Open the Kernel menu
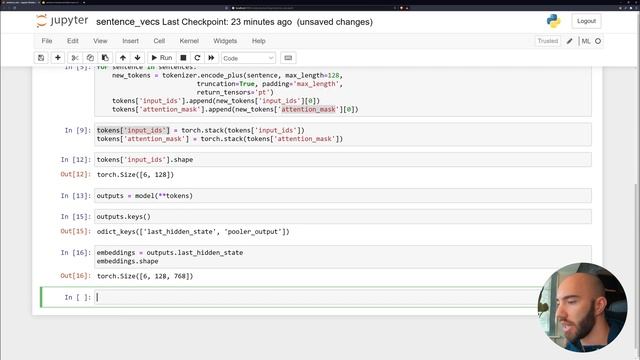640x360 pixels. click(x=189, y=41)
